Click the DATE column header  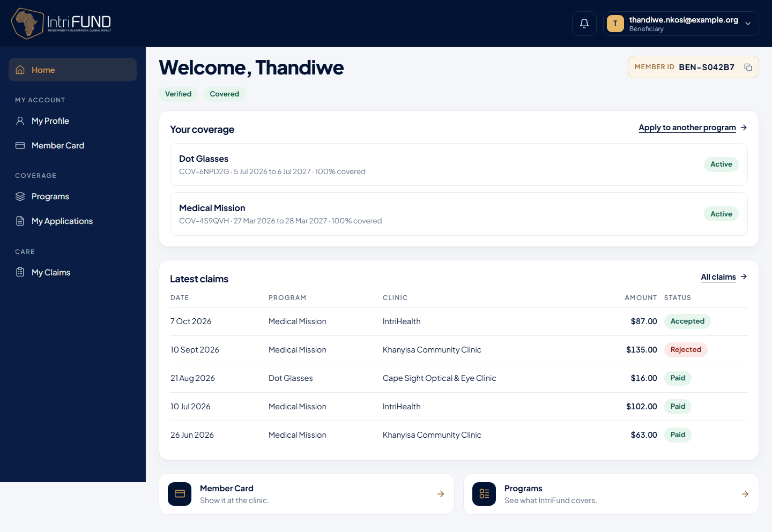point(180,298)
